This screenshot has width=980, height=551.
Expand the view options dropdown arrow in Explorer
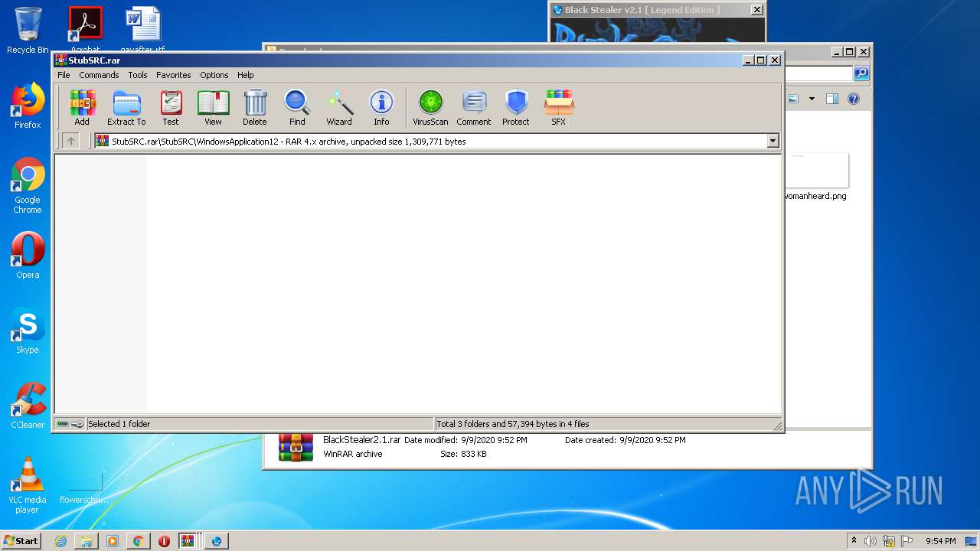[812, 99]
